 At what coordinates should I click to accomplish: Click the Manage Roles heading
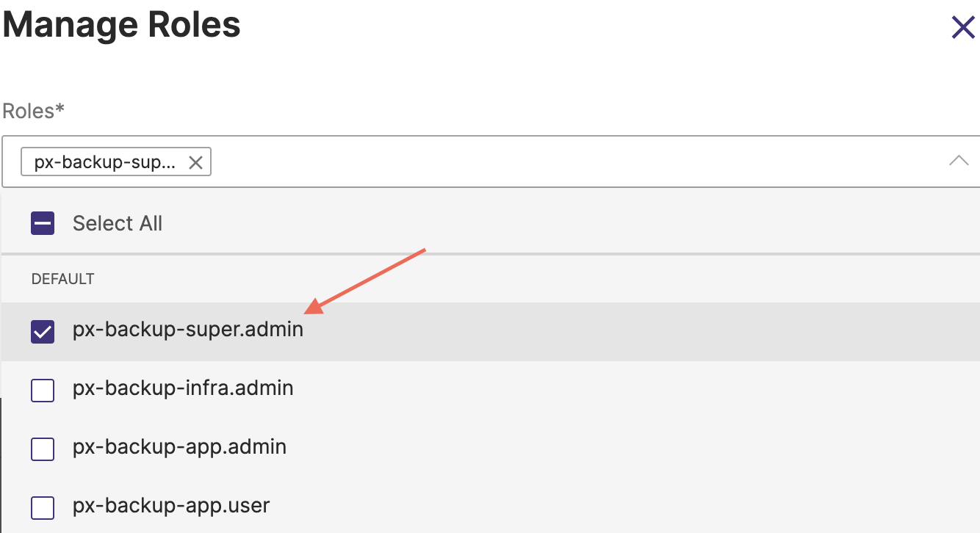click(x=122, y=25)
